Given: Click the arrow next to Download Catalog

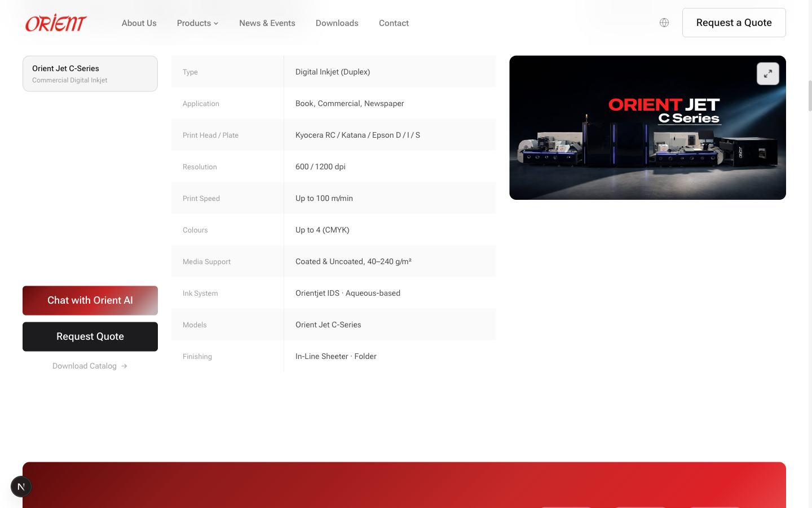Looking at the screenshot, I should pyautogui.click(x=124, y=366).
